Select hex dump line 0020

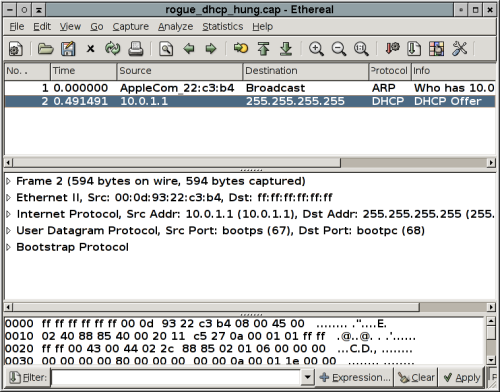click(209, 349)
